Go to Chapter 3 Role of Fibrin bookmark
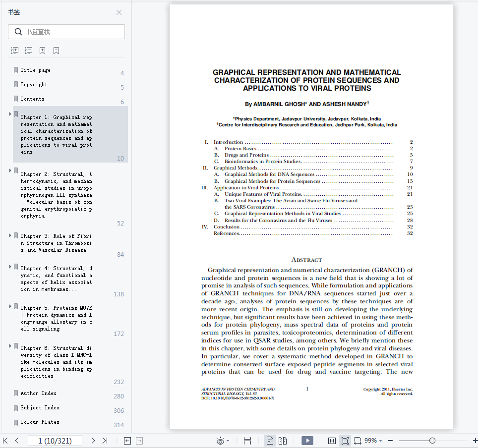This screenshot has height=448, width=478. pos(56,243)
